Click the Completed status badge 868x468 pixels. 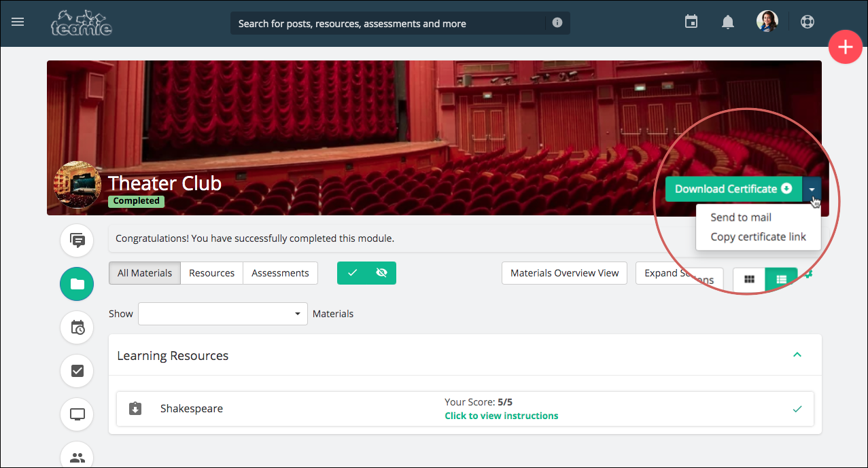coord(136,201)
